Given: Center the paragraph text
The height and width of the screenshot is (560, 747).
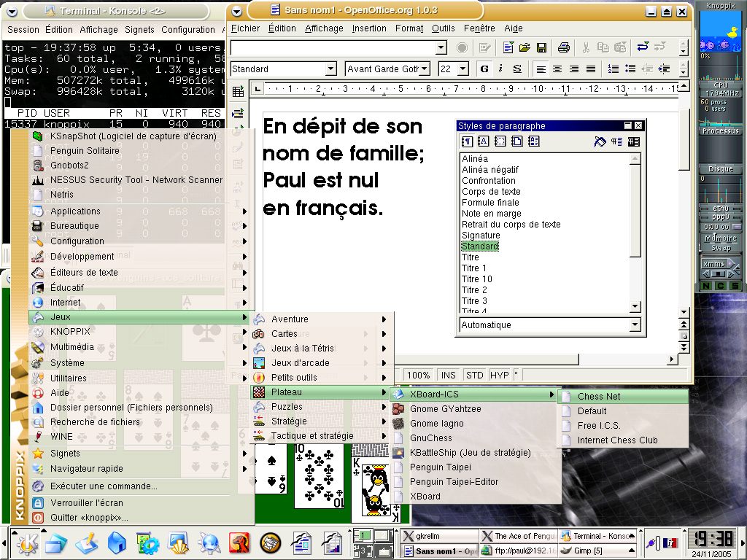Looking at the screenshot, I should (557, 69).
